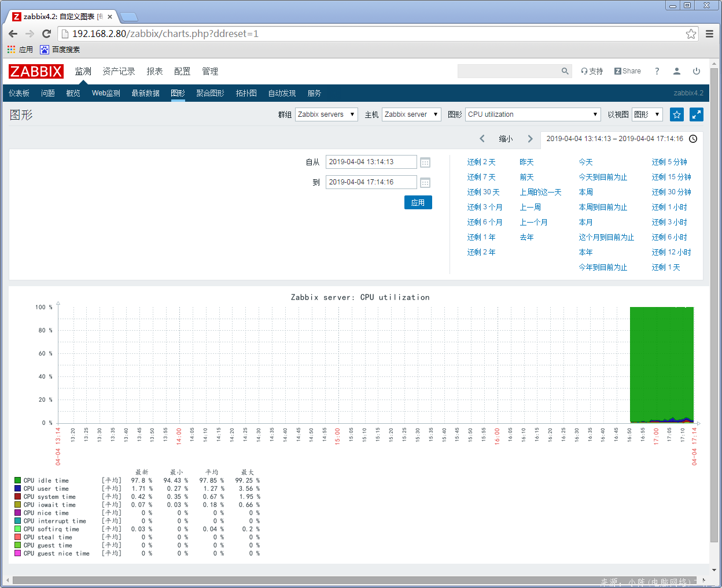Image resolution: width=722 pixels, height=588 pixels.
Task: Go to previous time period arrow
Action: (482, 139)
